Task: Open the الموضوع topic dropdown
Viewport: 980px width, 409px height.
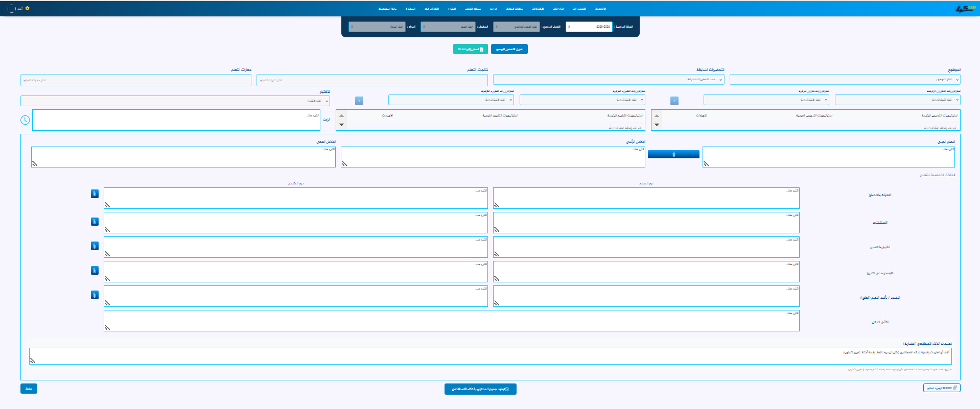Action: (845, 80)
